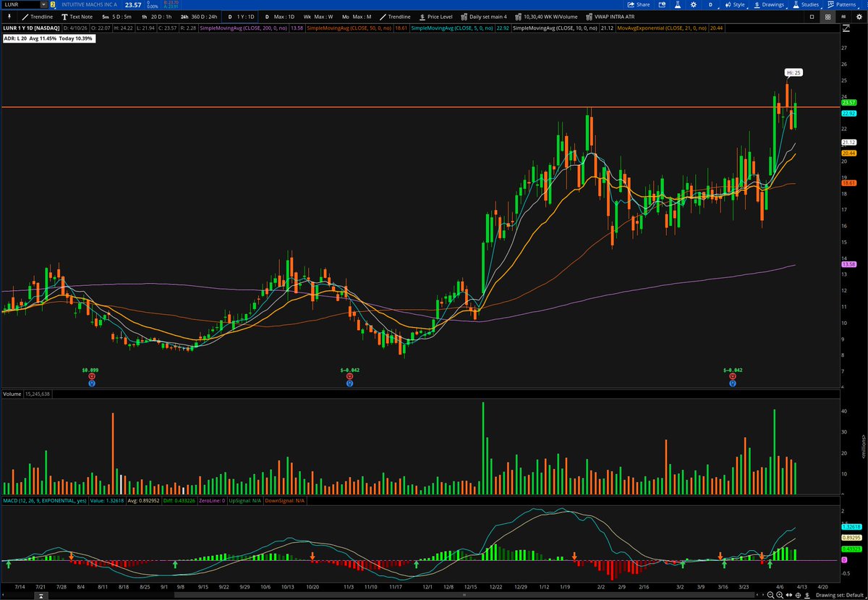
Task: Click the flask icon next to Share
Action: [678, 4]
